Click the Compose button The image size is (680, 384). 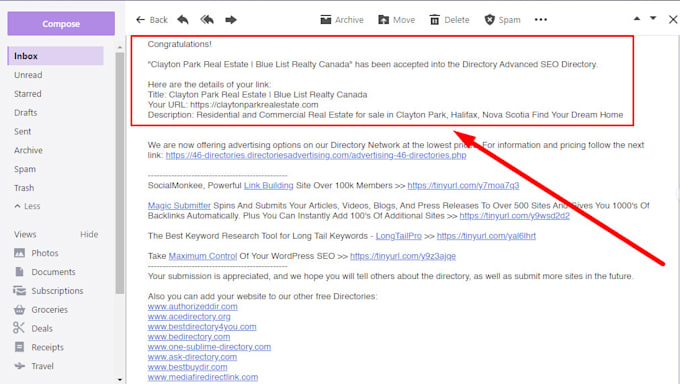pos(61,24)
